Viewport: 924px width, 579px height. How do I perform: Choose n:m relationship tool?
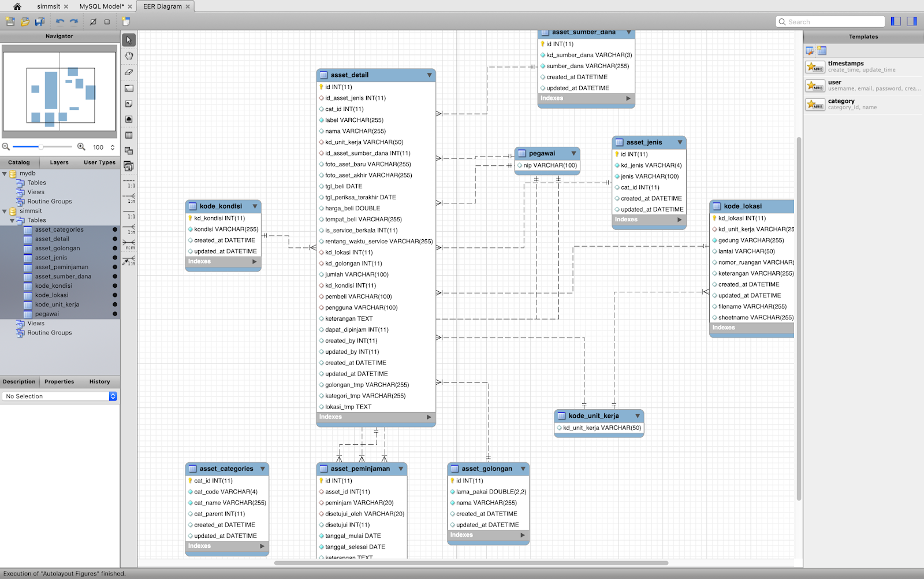point(129,245)
